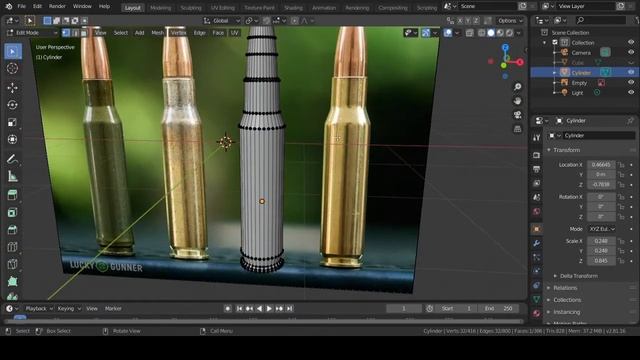Hide the Light object

[631, 93]
